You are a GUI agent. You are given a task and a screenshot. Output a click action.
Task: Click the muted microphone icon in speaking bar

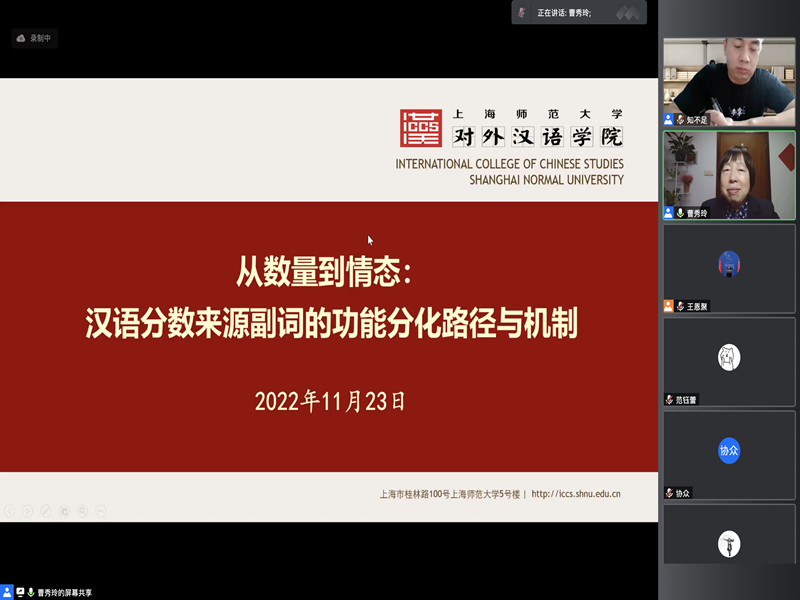point(523,12)
